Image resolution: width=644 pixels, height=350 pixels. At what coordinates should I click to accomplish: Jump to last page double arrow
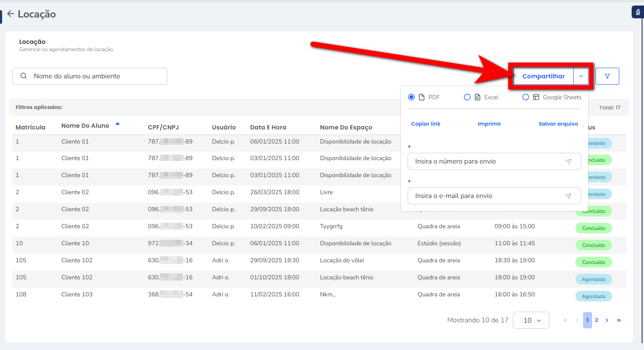(618, 320)
